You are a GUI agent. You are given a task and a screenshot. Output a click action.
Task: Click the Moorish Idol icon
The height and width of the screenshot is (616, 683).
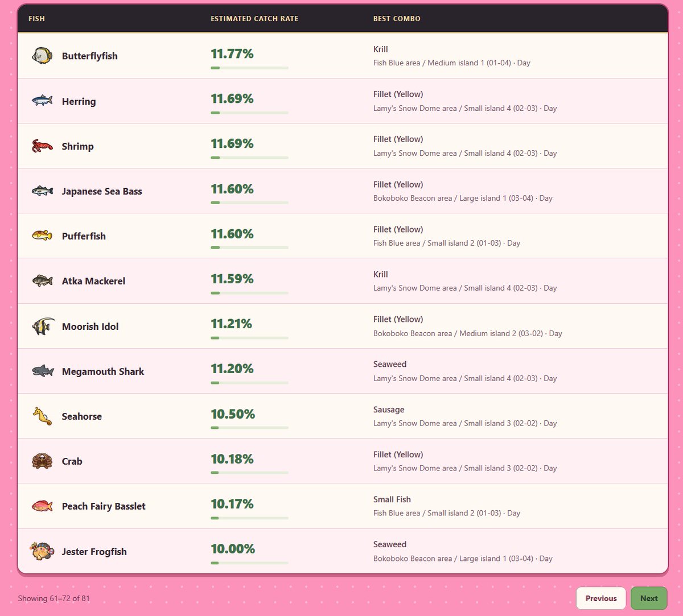tap(43, 326)
